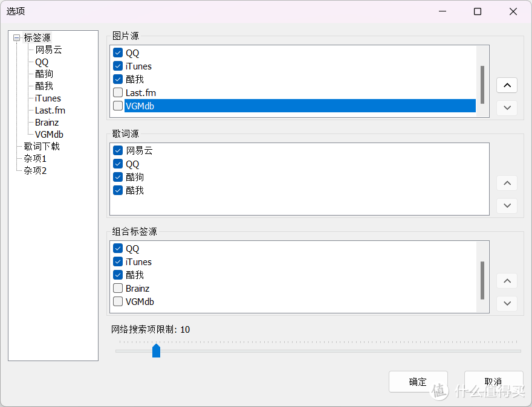Screen dimensions: 532x407
Task: Disable 网易云 in the 歌词源 list
Action: tap(117, 150)
